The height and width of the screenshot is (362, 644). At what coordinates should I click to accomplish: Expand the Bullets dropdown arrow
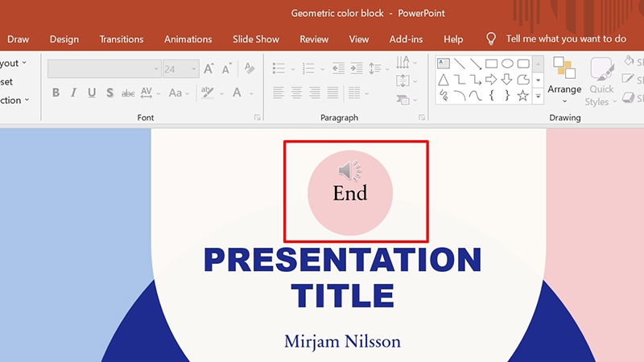293,69
